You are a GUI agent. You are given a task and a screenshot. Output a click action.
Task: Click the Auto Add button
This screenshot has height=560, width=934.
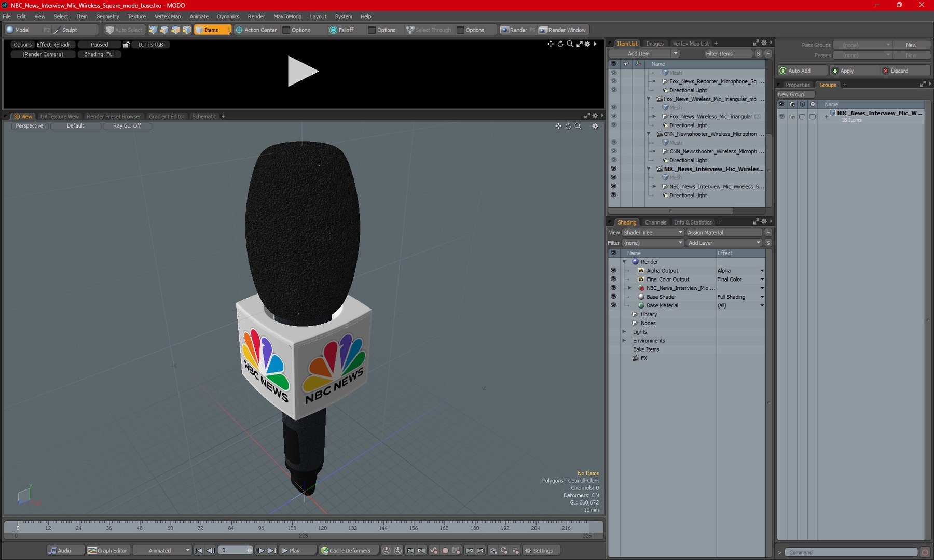point(802,71)
